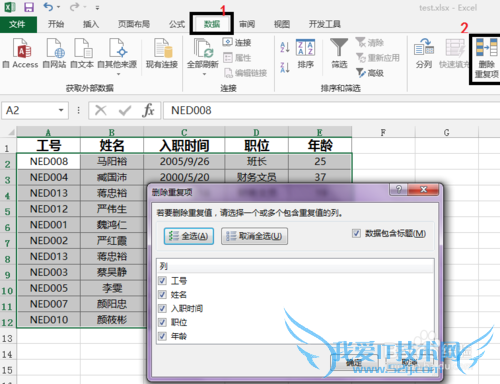Viewport: 500px width, 384px height.
Task: Switch to the 视图 ribbon tab
Action: 282,24
